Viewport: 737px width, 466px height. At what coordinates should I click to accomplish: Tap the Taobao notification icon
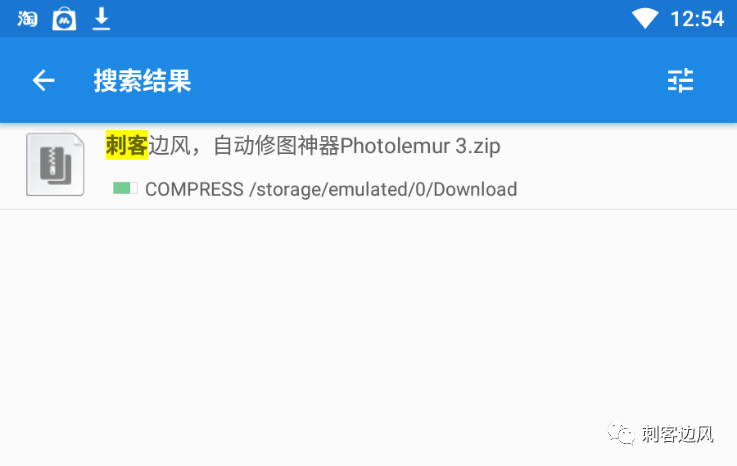tap(27, 19)
